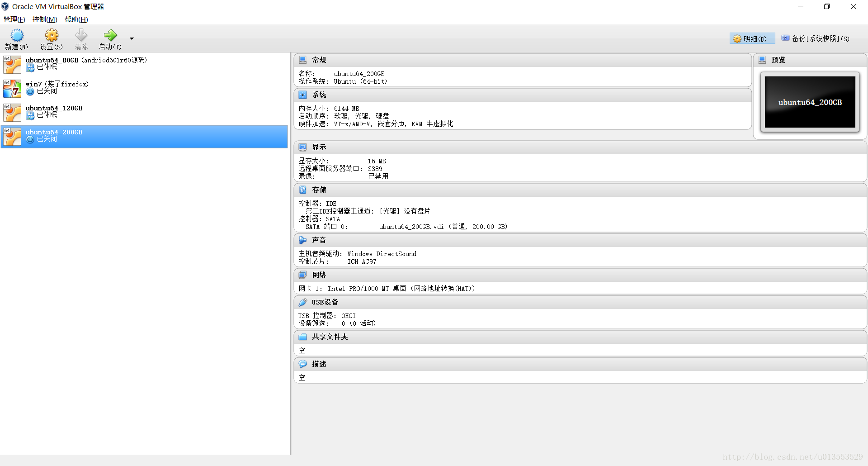
Task: Click the 常规 general section icon
Action: pos(303,60)
